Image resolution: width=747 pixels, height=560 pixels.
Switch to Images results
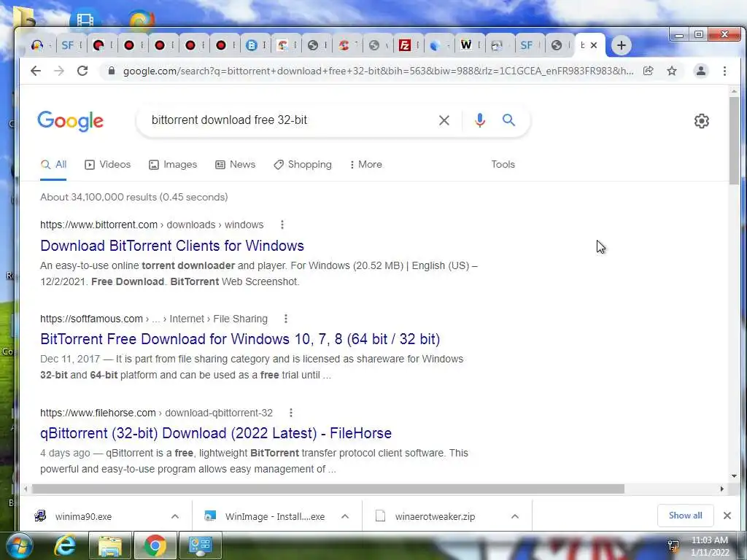click(173, 164)
